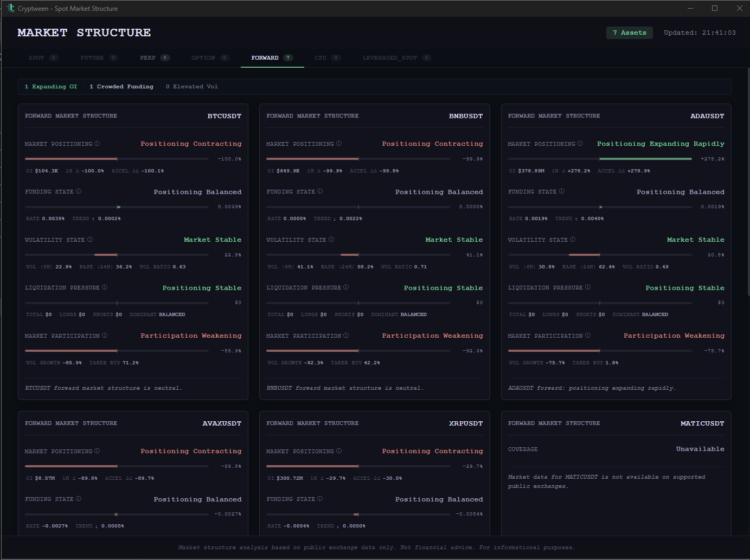This screenshot has width=750, height=560.
Task: Open BTCUSDT Market Participation info icon
Action: tap(105, 336)
